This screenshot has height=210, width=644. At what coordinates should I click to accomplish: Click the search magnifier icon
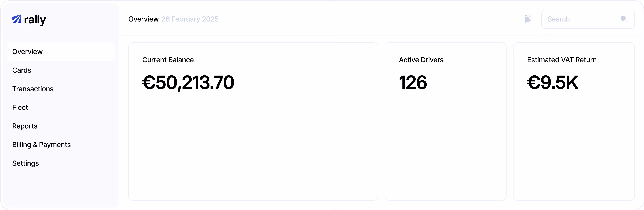(x=624, y=19)
